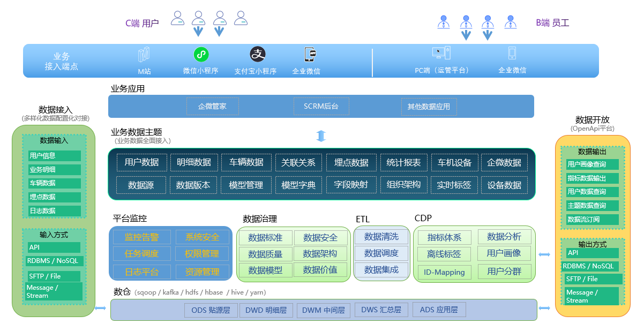Click the phone icon above right-side 企业微信
The image size is (644, 331).
(x=512, y=53)
